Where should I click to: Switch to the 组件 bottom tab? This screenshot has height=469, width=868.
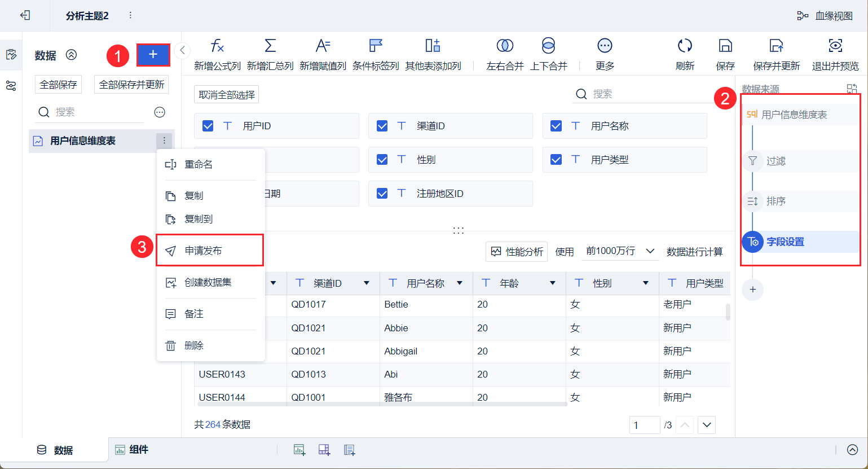(x=131, y=450)
